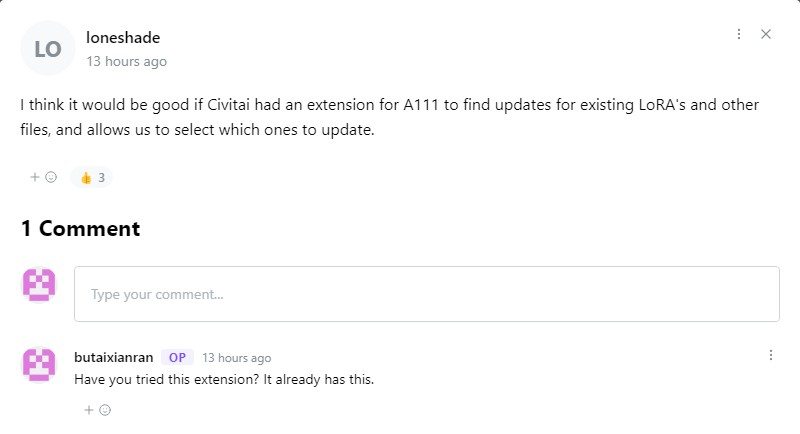The image size is (800, 434).
Task: Click the 1 Comment heading
Action: pyautogui.click(x=80, y=229)
